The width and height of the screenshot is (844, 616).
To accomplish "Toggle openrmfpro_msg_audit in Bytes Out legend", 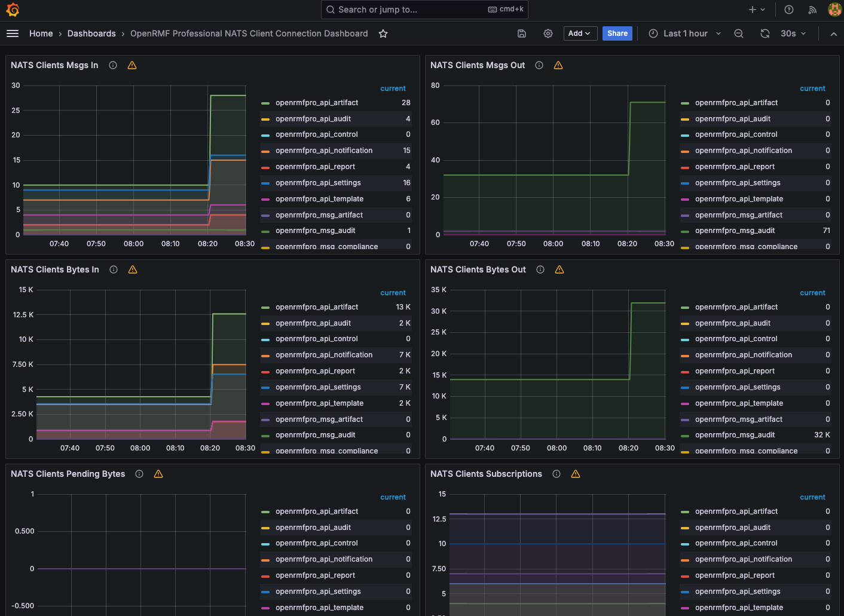I will coord(735,435).
